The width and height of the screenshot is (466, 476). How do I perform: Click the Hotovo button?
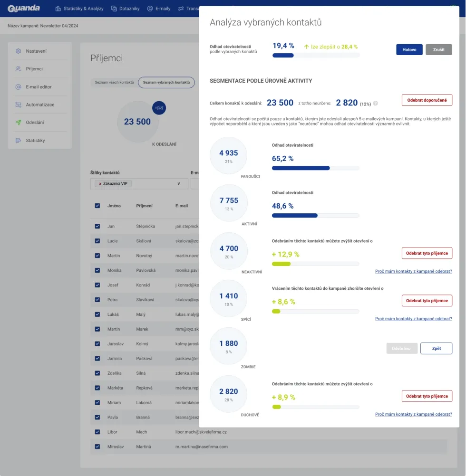click(x=409, y=50)
